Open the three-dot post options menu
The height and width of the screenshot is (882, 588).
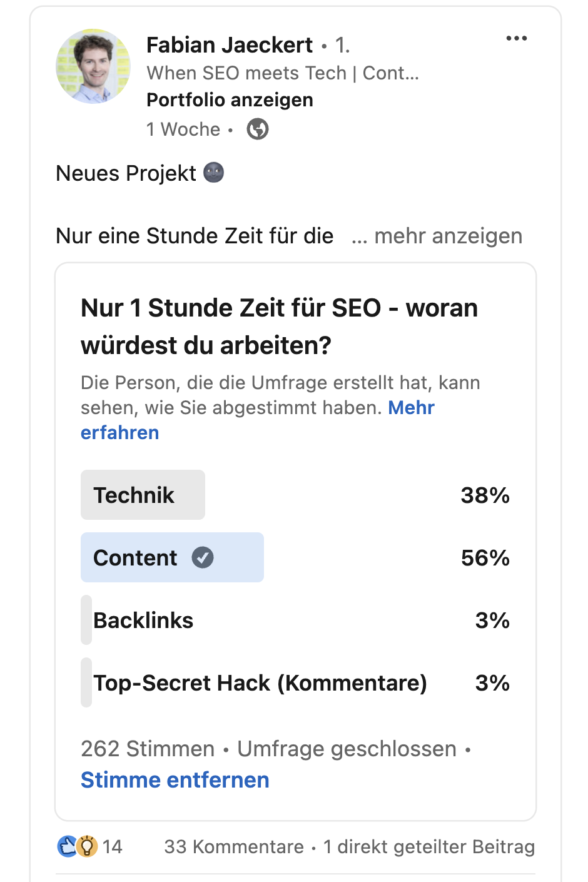pos(516,39)
